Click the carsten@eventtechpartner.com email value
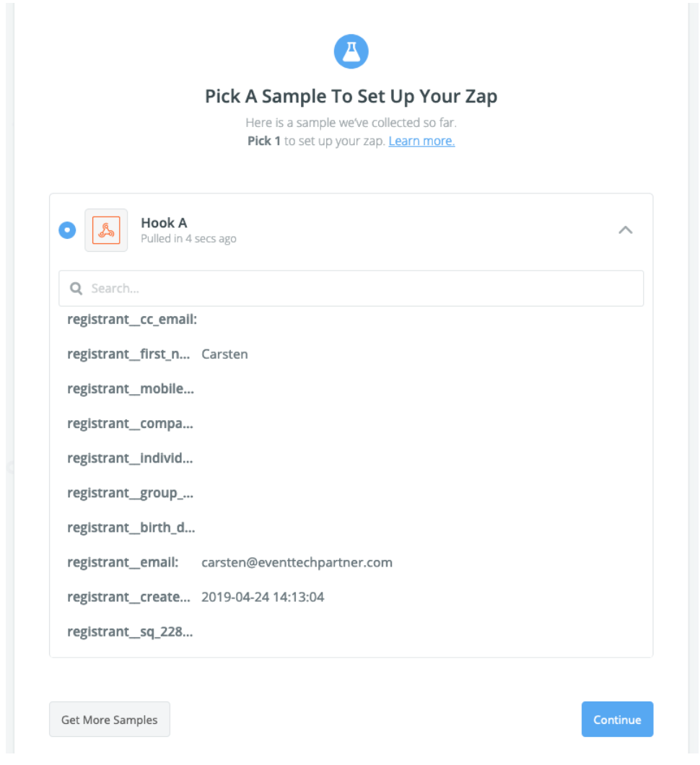Image resolution: width=700 pixels, height=765 pixels. tap(297, 562)
